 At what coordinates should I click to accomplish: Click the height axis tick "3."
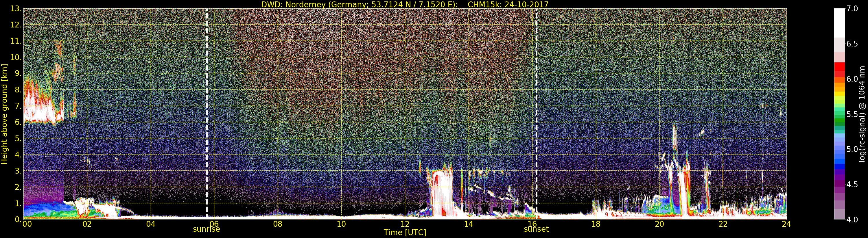[18, 171]
